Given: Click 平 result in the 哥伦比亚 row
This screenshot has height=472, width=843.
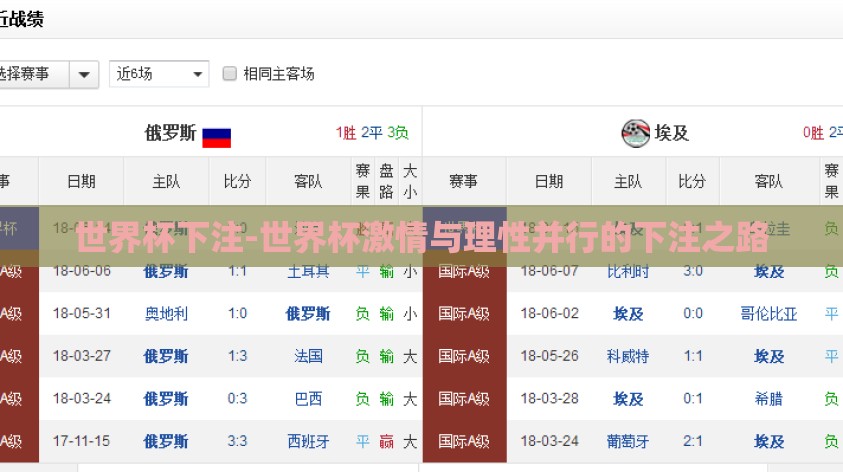Looking at the screenshot, I should point(831,313).
